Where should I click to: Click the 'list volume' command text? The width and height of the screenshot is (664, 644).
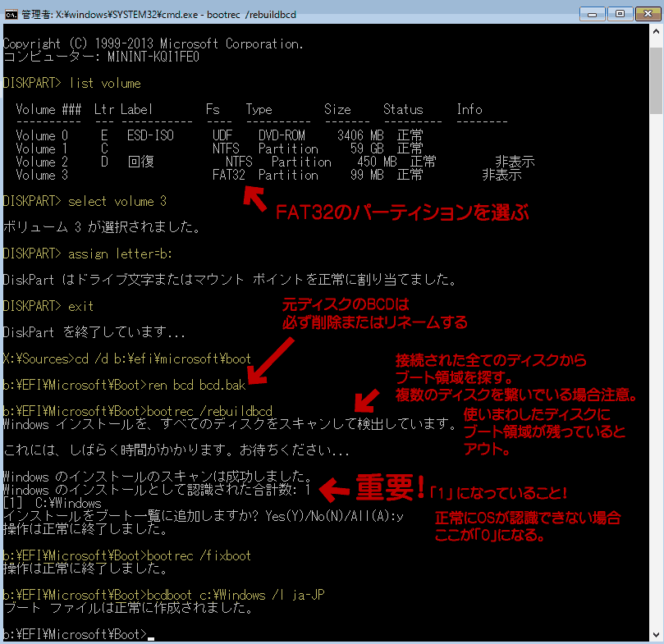click(105, 84)
